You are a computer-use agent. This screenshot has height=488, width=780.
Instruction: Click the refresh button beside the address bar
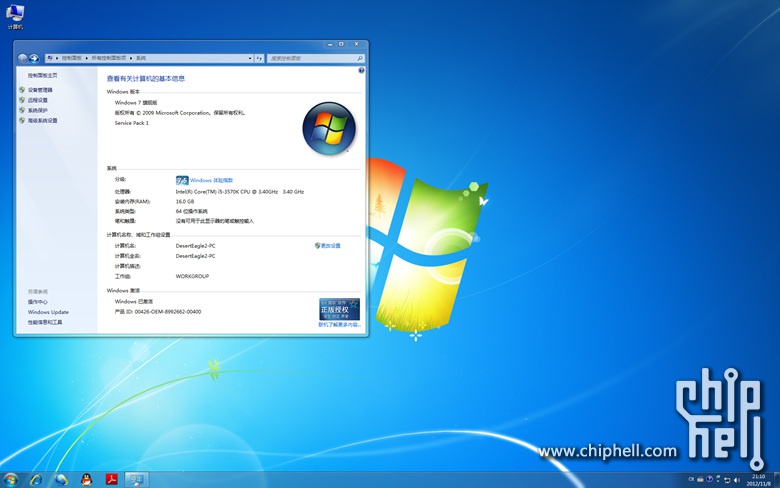[x=259, y=58]
